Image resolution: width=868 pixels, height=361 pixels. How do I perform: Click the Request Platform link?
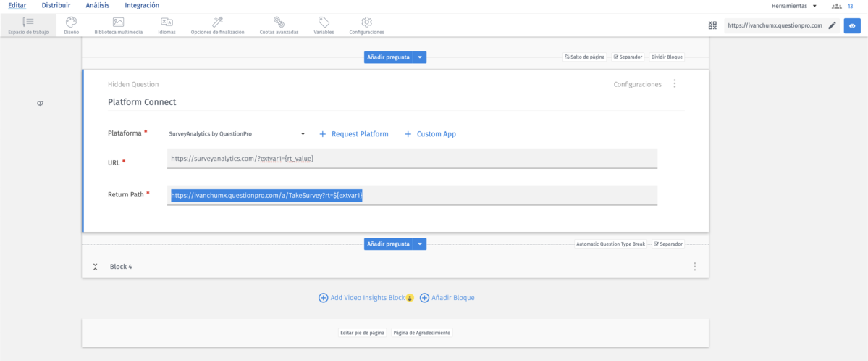354,134
